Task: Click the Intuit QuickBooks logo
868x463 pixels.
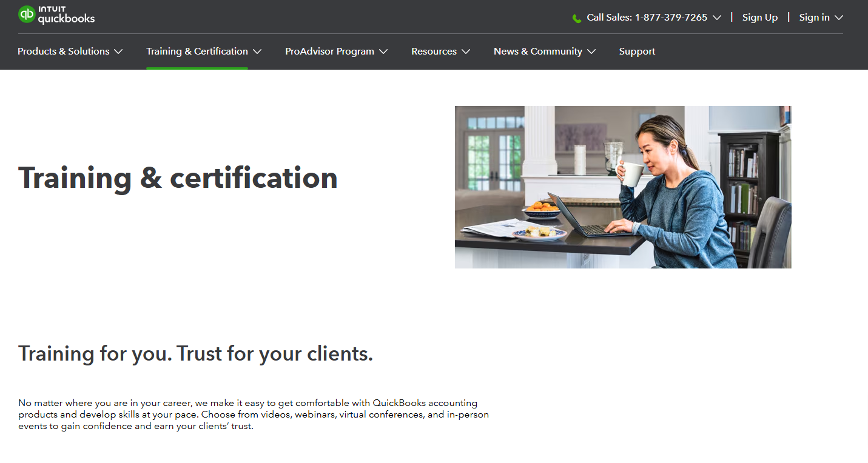Action: coord(56,15)
